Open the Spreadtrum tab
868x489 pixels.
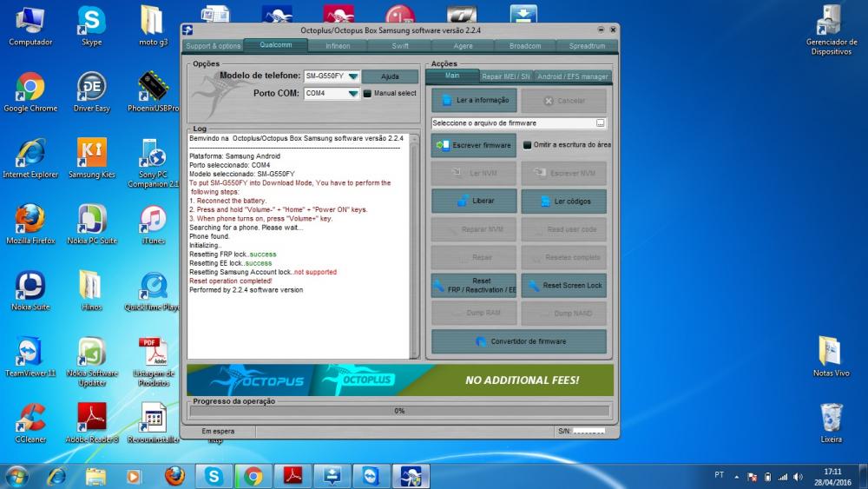coord(587,46)
